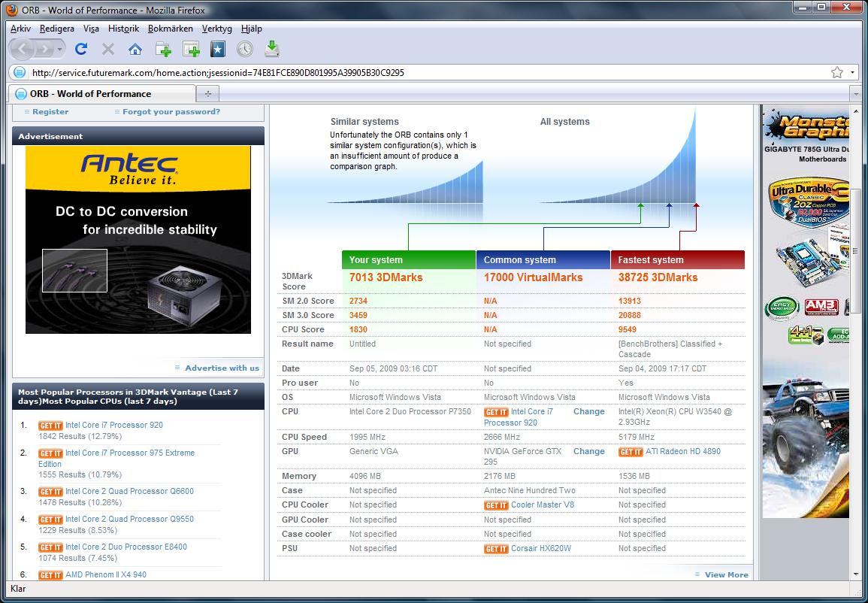Click the 38725 3DMarks score value
Image resolution: width=868 pixels, height=603 pixels.
(x=658, y=278)
